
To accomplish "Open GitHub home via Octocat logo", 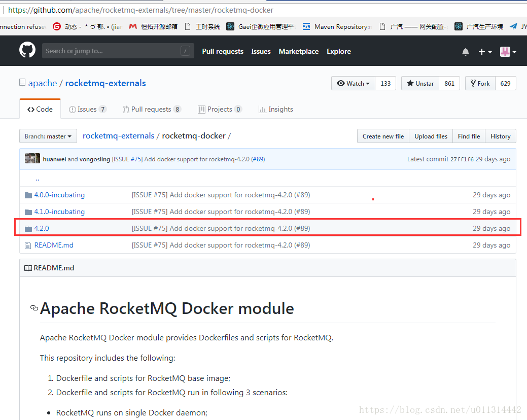I will click(x=27, y=50).
